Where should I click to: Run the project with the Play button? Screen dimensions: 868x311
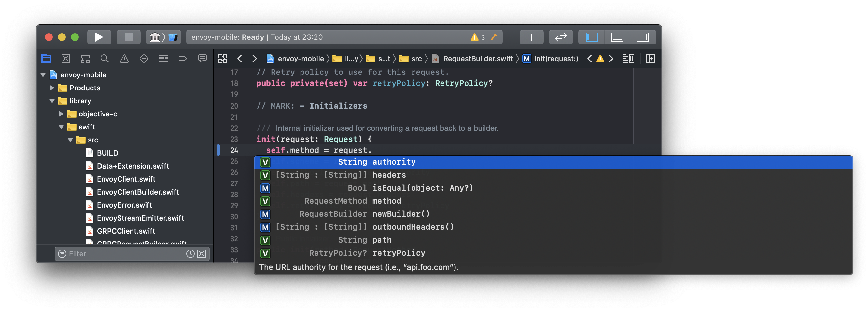(x=99, y=37)
